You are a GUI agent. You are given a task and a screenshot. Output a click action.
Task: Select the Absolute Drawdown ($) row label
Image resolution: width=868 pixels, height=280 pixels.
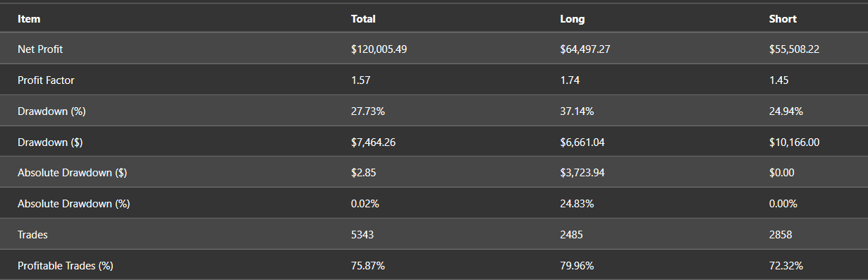click(72, 173)
